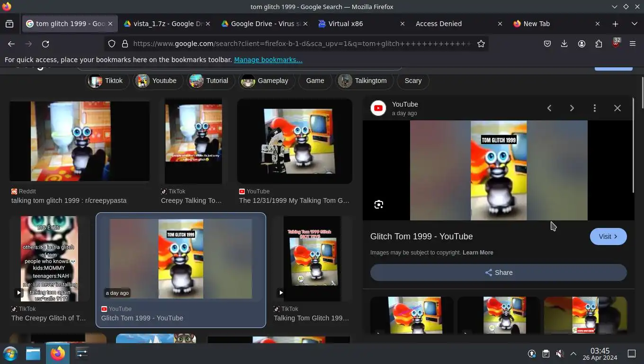Open the Firefox account icon
This screenshot has width=644, height=364.
(581, 44)
